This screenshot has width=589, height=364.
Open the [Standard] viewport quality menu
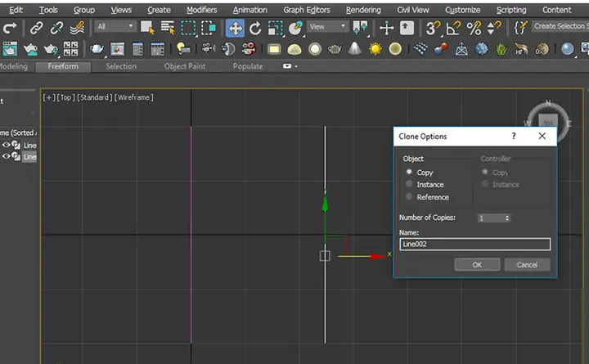[x=95, y=97]
